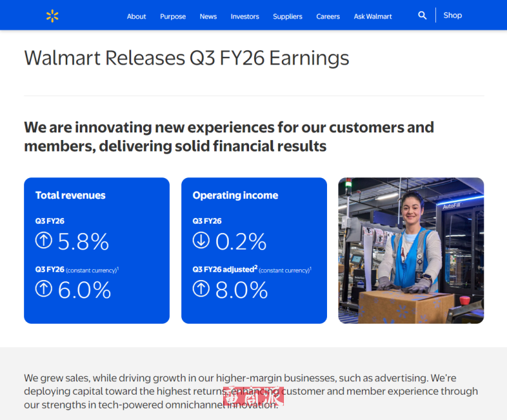
Task: Open the Suppliers nav item
Action: pos(288,16)
